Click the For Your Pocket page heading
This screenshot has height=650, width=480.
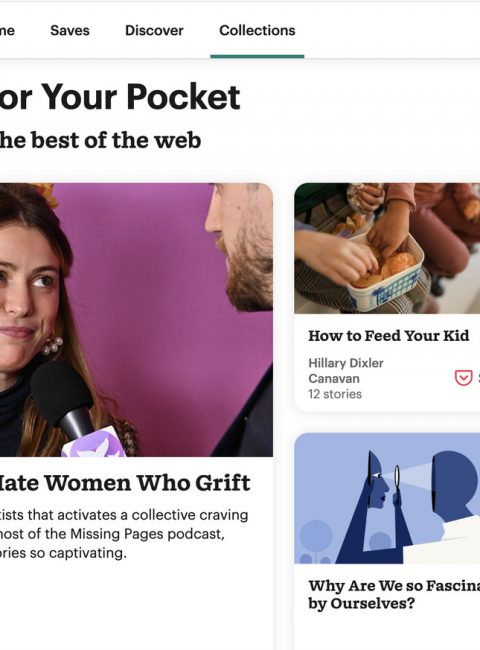click(x=120, y=97)
